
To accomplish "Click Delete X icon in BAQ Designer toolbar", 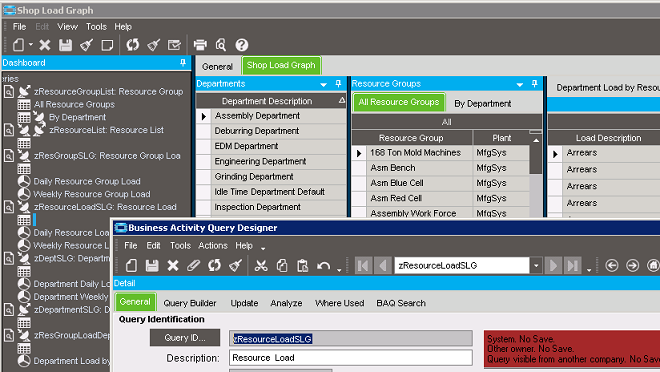I will pos(173,266).
